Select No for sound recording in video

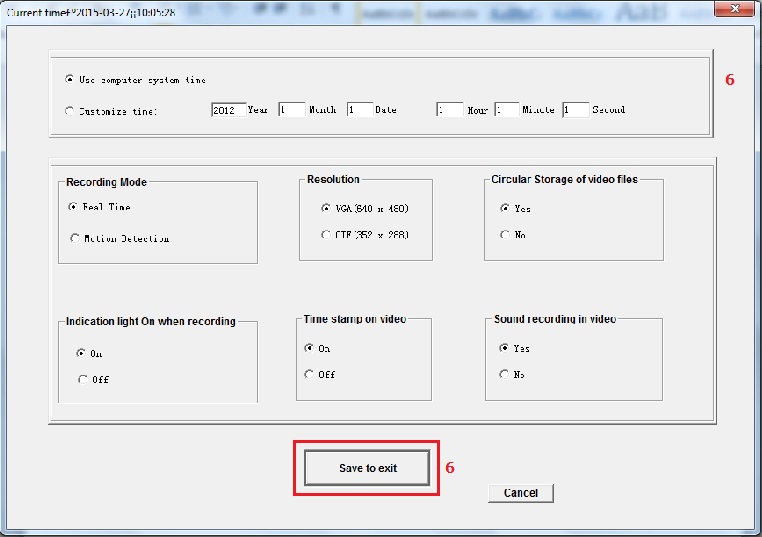505,374
